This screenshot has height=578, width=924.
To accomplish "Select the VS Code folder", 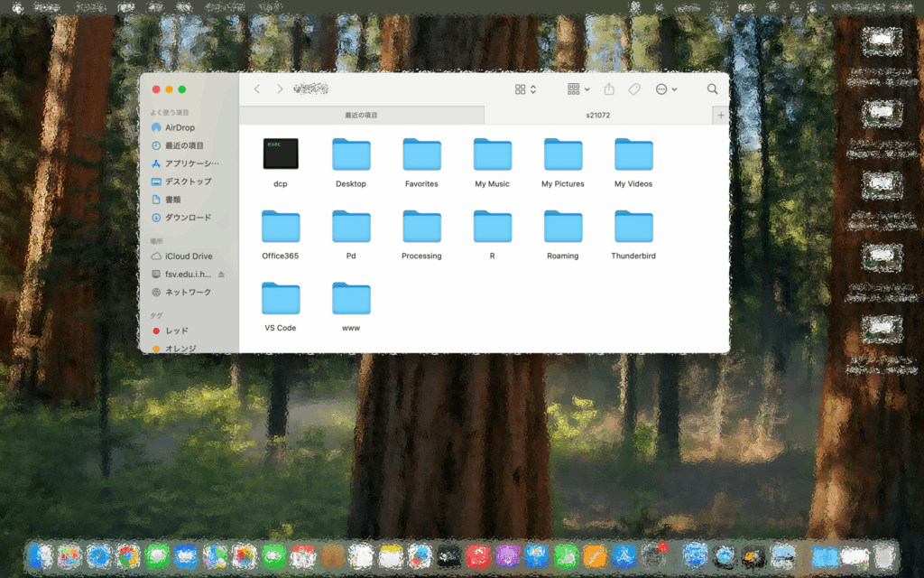I will click(281, 299).
